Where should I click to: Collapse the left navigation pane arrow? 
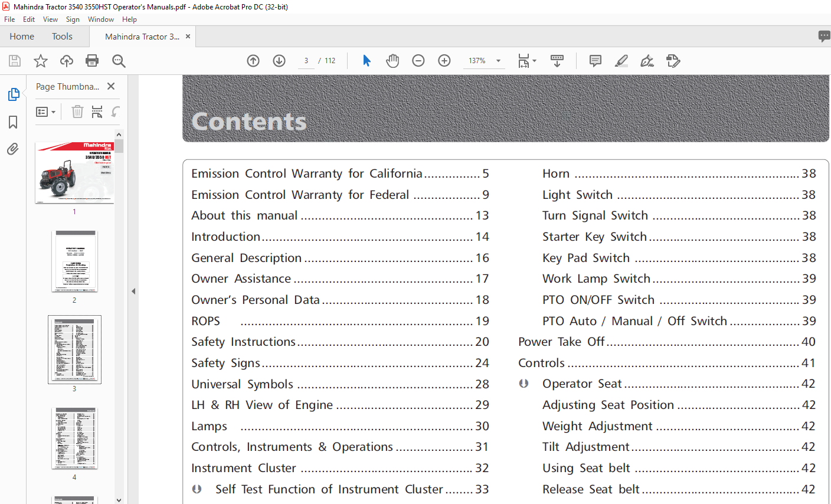tap(133, 291)
